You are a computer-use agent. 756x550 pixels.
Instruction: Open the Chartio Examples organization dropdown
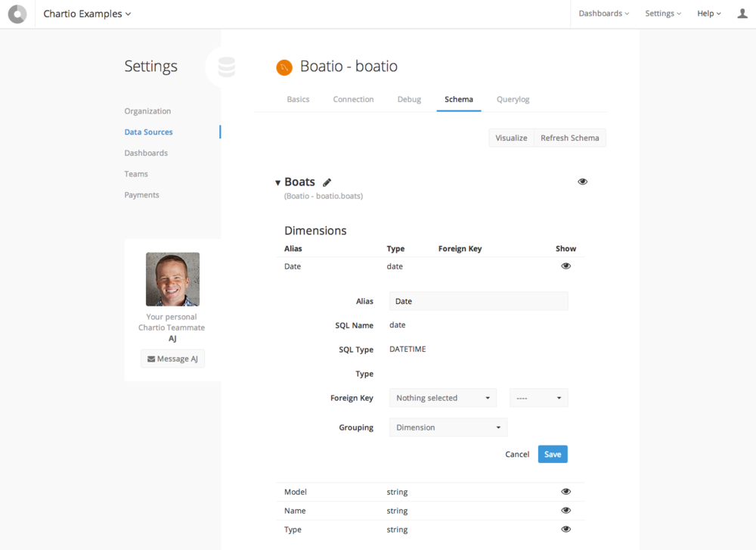(x=87, y=14)
